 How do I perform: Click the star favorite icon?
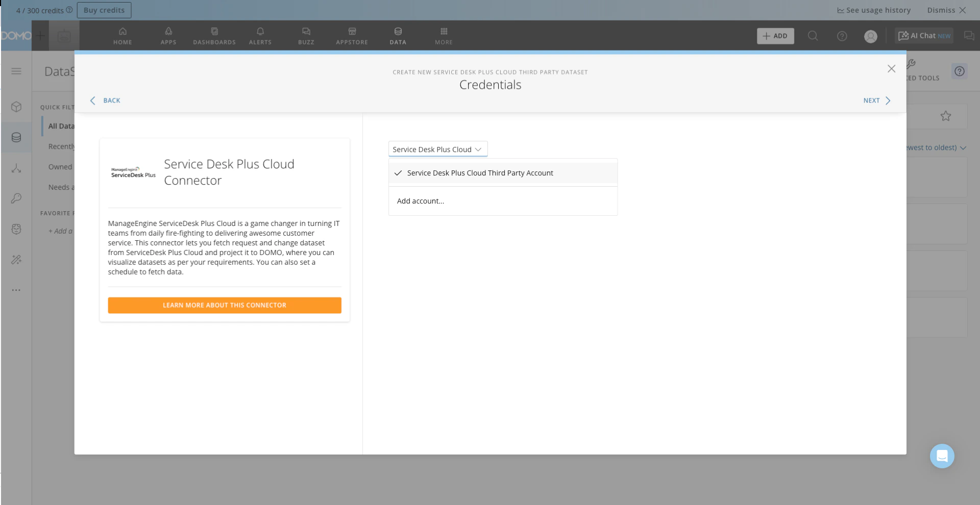(x=946, y=116)
